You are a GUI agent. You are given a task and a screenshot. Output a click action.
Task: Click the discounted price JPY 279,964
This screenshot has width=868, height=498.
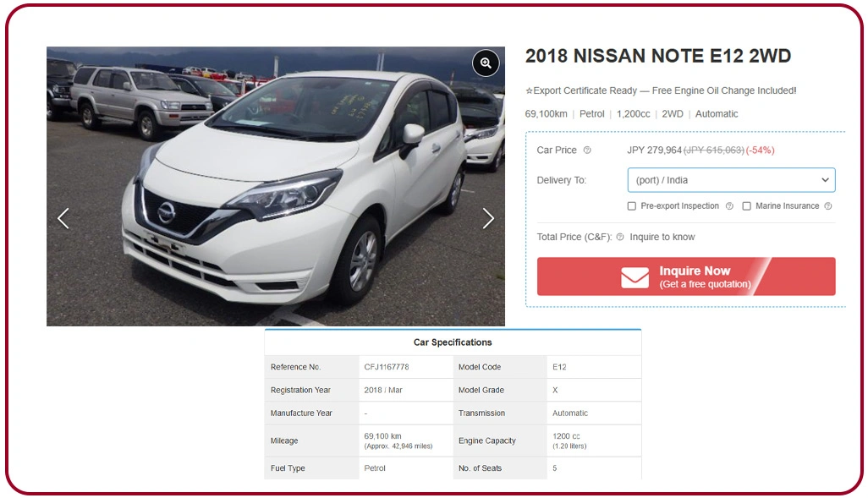(654, 150)
